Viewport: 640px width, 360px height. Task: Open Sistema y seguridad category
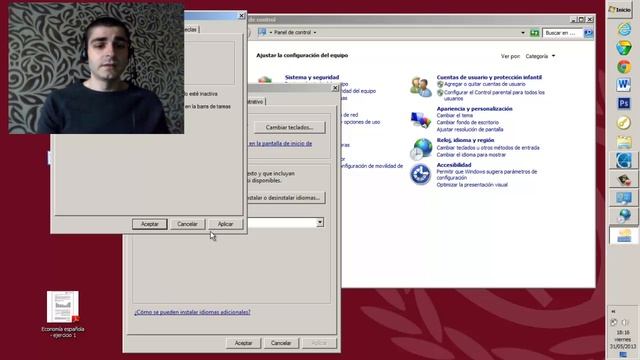click(312, 77)
